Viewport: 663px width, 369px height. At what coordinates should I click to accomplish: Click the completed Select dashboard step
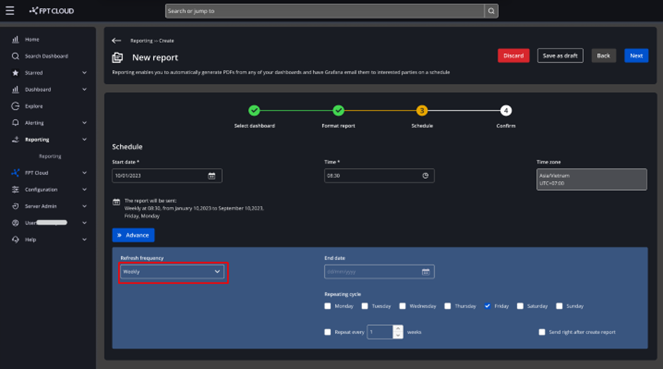[x=254, y=111]
